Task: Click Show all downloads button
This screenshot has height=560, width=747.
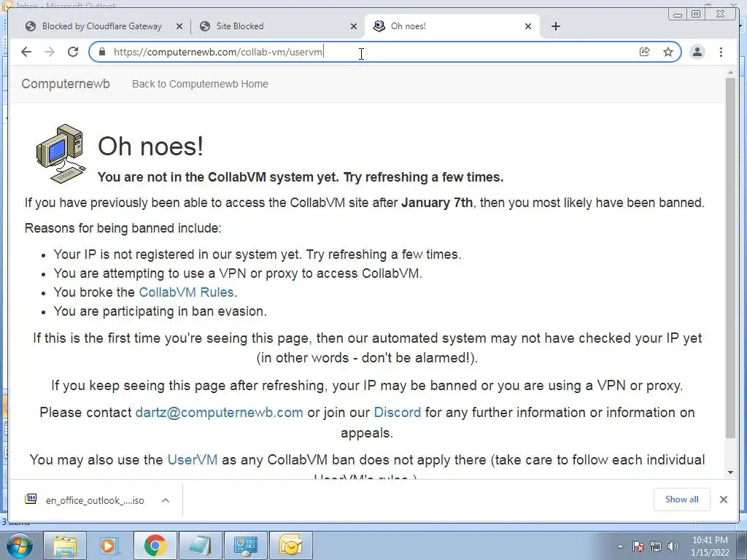Action: click(682, 499)
